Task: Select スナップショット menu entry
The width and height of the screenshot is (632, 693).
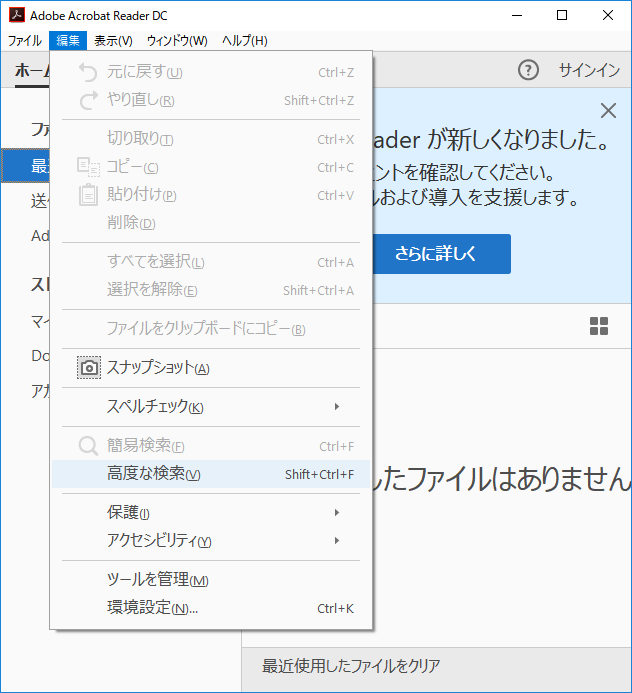Action: [x=211, y=368]
